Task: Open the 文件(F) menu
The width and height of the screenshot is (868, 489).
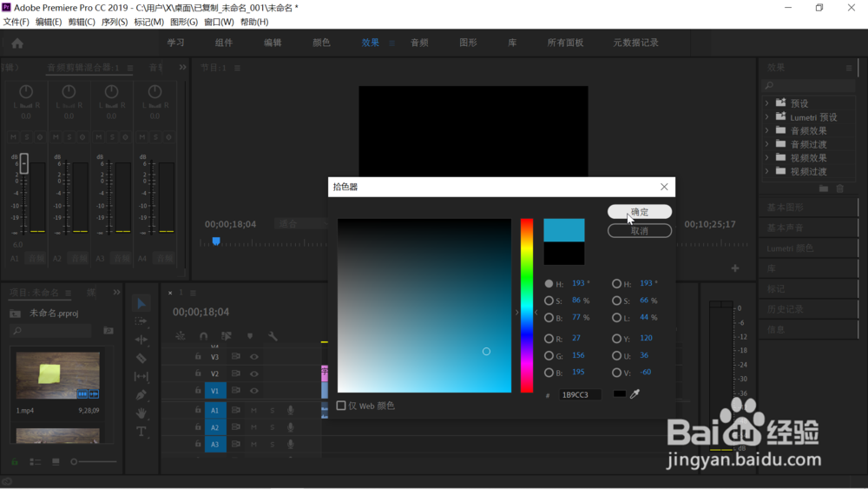Action: pyautogui.click(x=16, y=22)
